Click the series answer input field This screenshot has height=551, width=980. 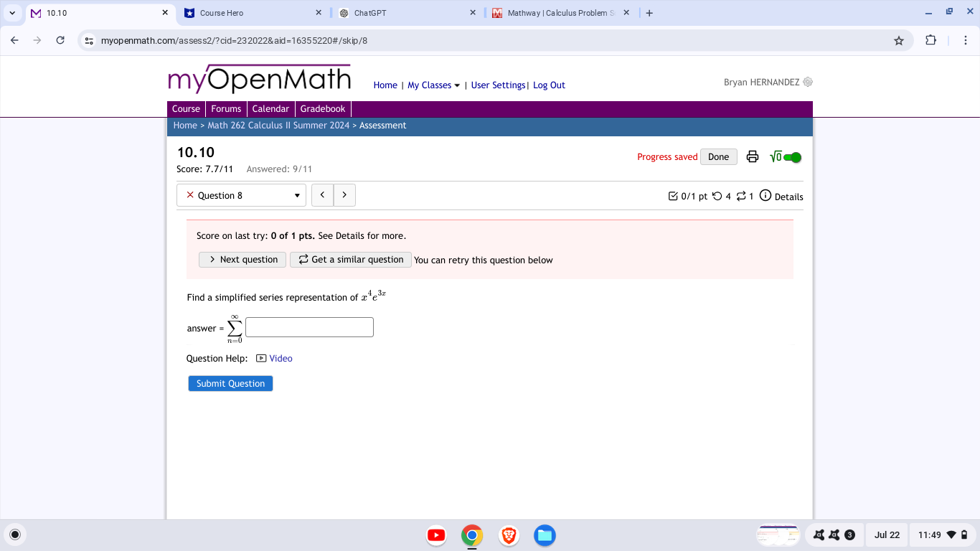click(x=309, y=326)
